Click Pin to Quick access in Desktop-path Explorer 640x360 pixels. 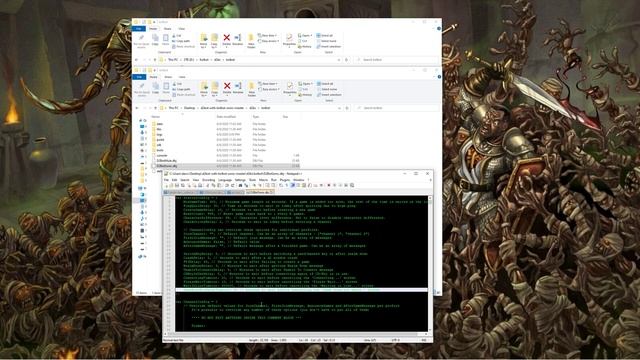(x=142, y=89)
